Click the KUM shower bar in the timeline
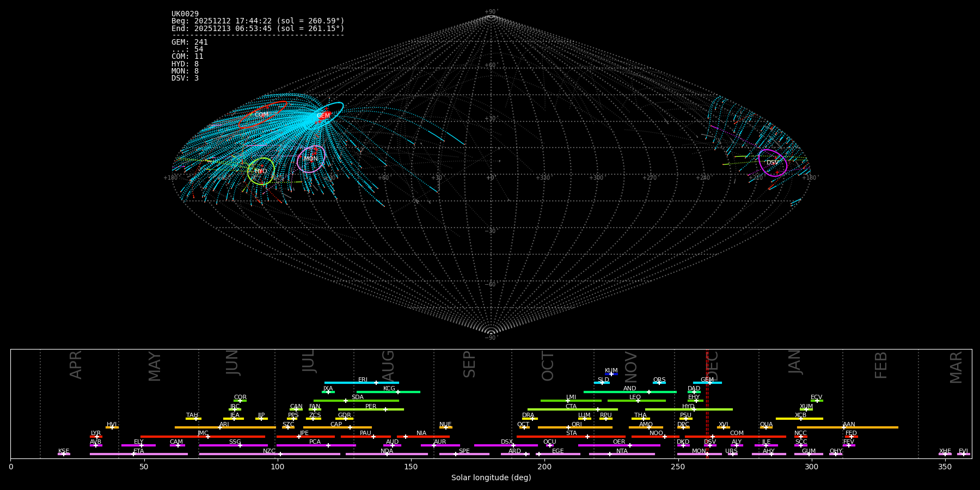The width and height of the screenshot is (980, 490). point(611,374)
